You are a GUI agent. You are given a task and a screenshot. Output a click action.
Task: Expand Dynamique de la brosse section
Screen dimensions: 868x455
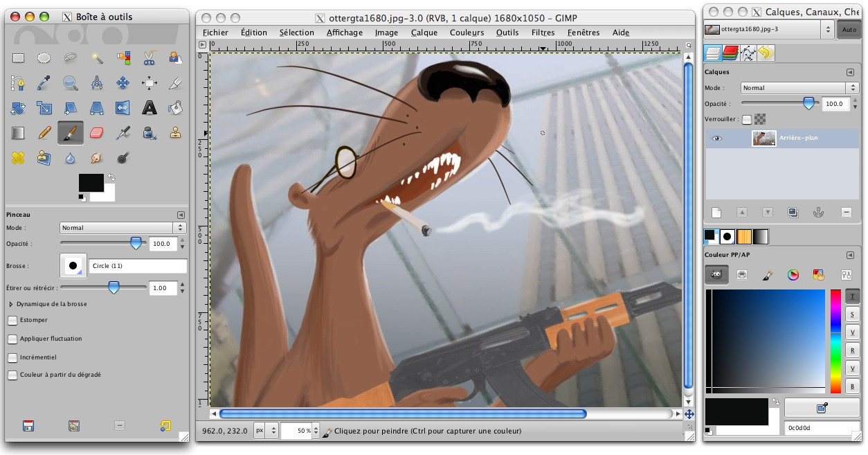tap(12, 303)
